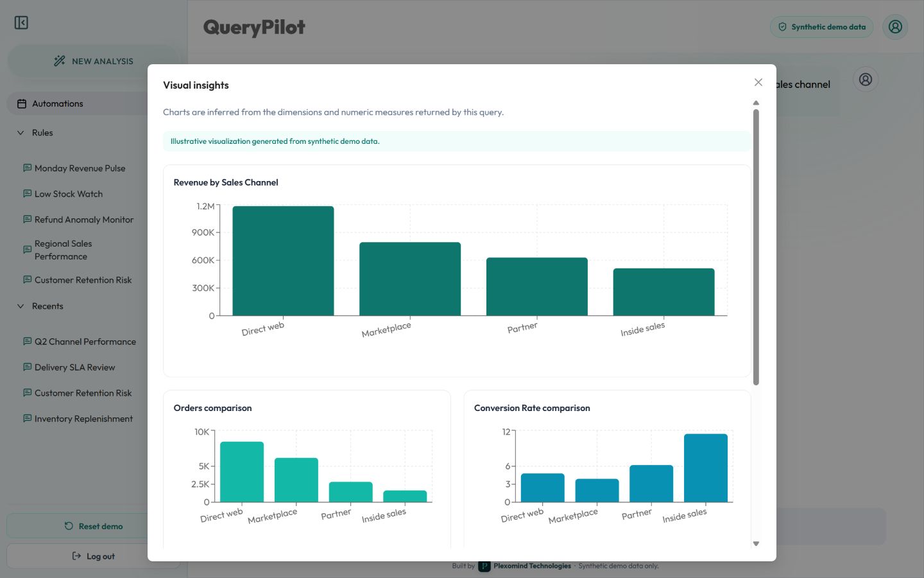Open Customer Retention Risk under Recents
The height and width of the screenshot is (578, 924).
point(83,393)
